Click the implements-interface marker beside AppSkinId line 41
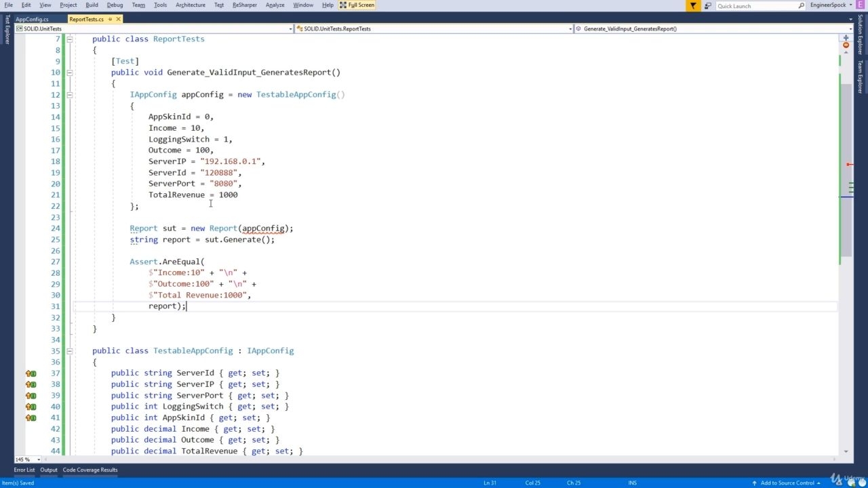The width and height of the screenshot is (868, 488). click(x=31, y=418)
